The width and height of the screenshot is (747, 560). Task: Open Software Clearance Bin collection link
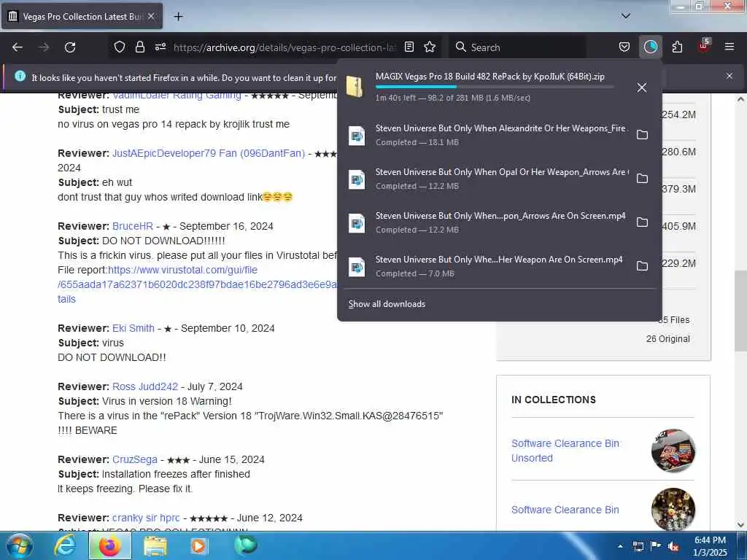(x=565, y=510)
